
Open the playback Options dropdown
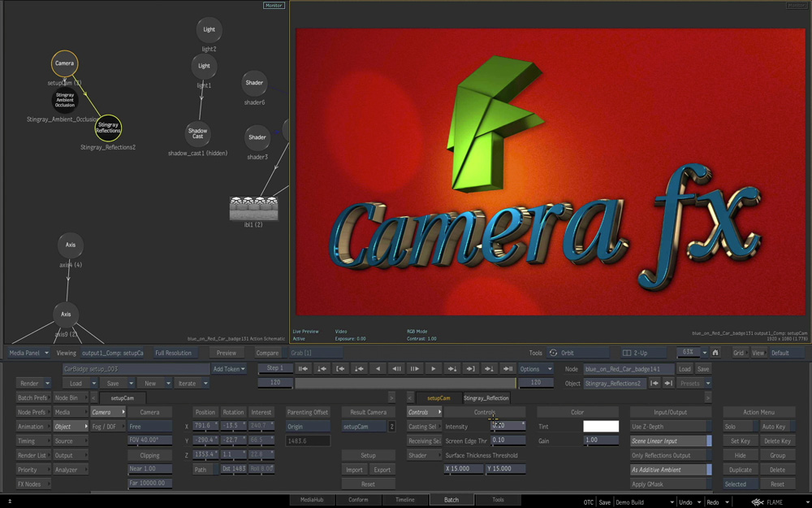pyautogui.click(x=535, y=369)
